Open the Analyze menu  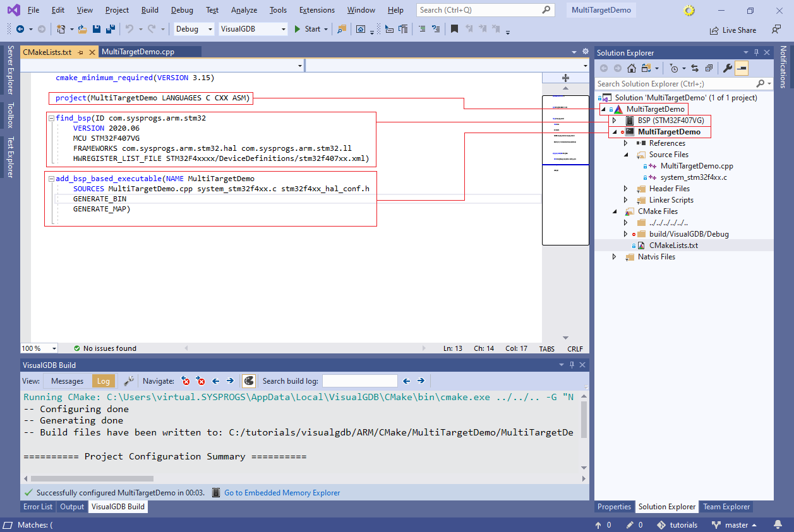(x=244, y=10)
